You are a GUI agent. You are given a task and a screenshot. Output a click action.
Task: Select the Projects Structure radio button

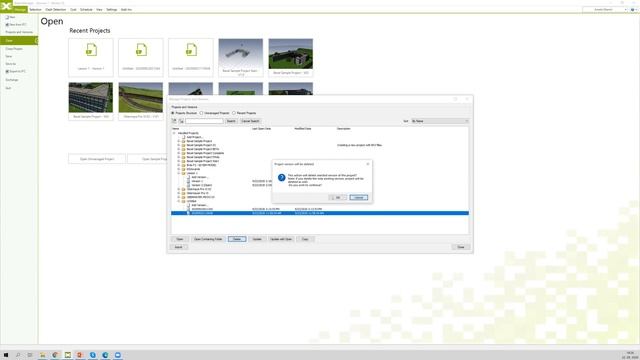coord(173,113)
